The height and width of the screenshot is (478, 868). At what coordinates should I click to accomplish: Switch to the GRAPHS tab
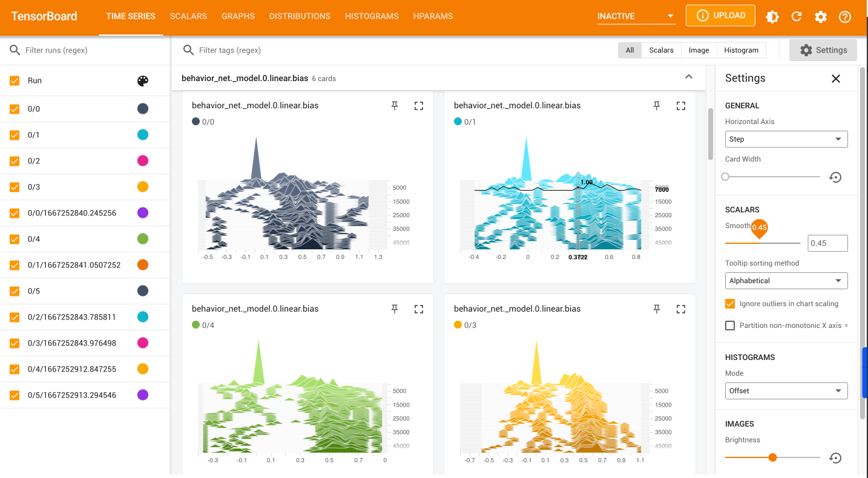pyautogui.click(x=238, y=16)
